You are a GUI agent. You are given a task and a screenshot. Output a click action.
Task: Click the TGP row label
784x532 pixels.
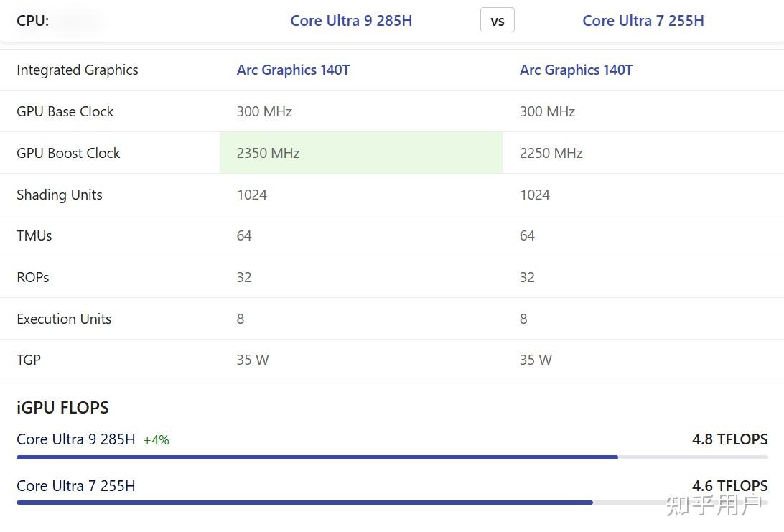[x=29, y=360]
